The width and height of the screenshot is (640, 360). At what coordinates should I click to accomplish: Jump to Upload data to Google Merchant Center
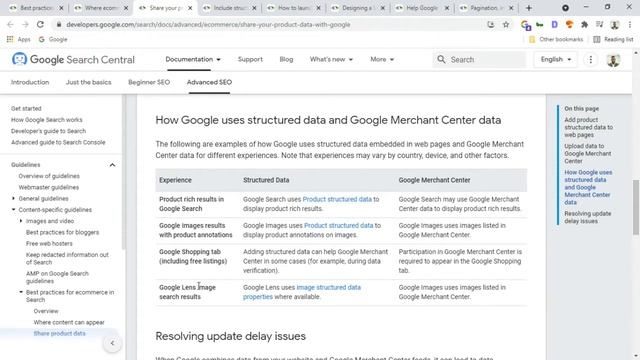[588, 153]
